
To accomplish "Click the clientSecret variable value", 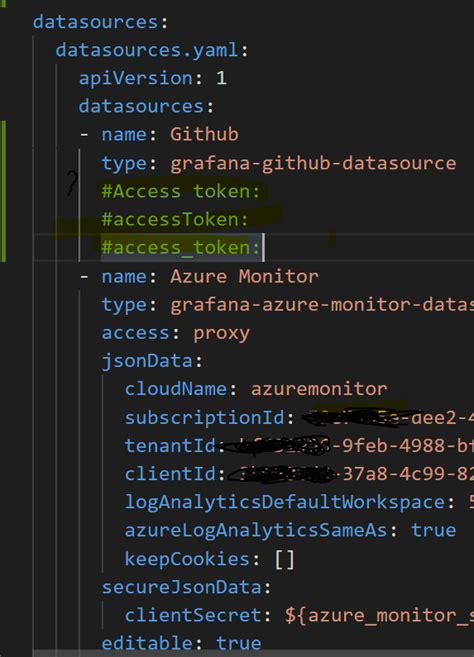I will pos(379,616).
